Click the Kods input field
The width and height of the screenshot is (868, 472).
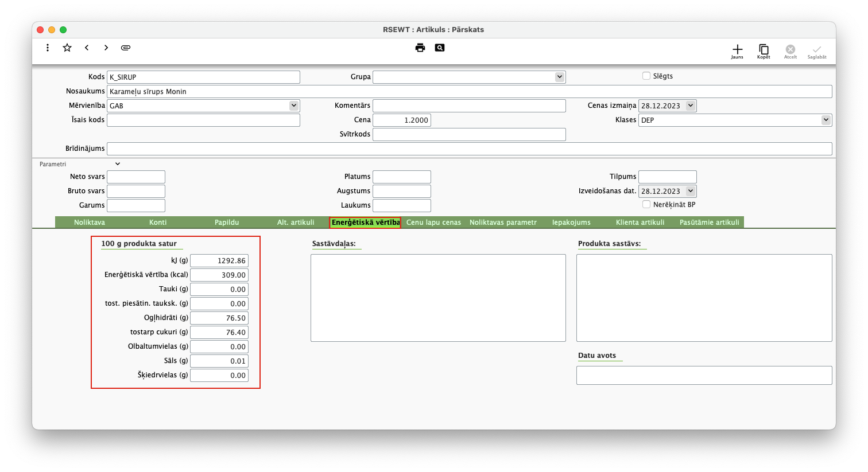click(x=203, y=77)
